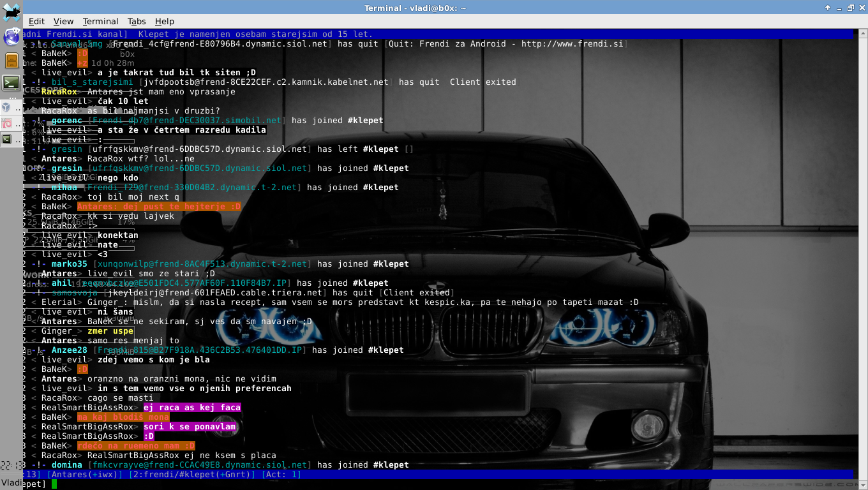Close the Terminal window
The image size is (868, 490).
(862, 8)
